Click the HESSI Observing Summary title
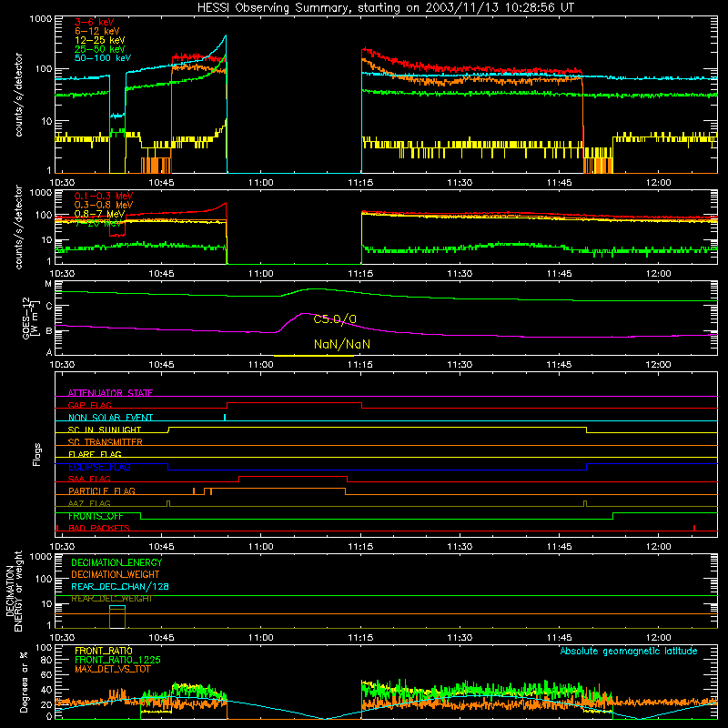Viewport: 728px width, 728px height. (386, 8)
